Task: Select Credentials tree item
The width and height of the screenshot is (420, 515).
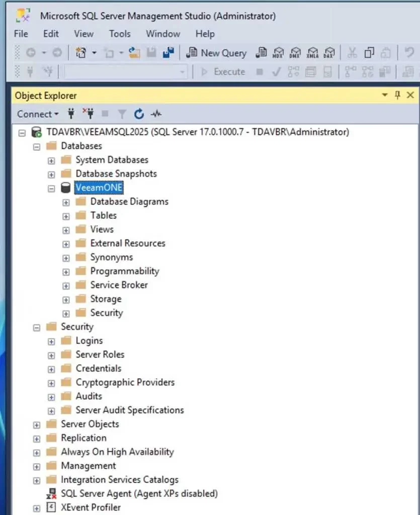Action: click(99, 368)
